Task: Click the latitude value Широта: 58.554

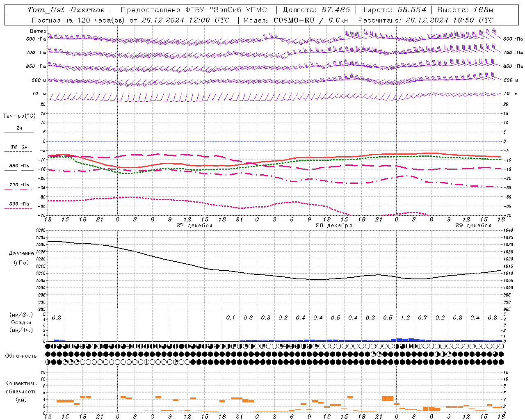Action: 394,10
